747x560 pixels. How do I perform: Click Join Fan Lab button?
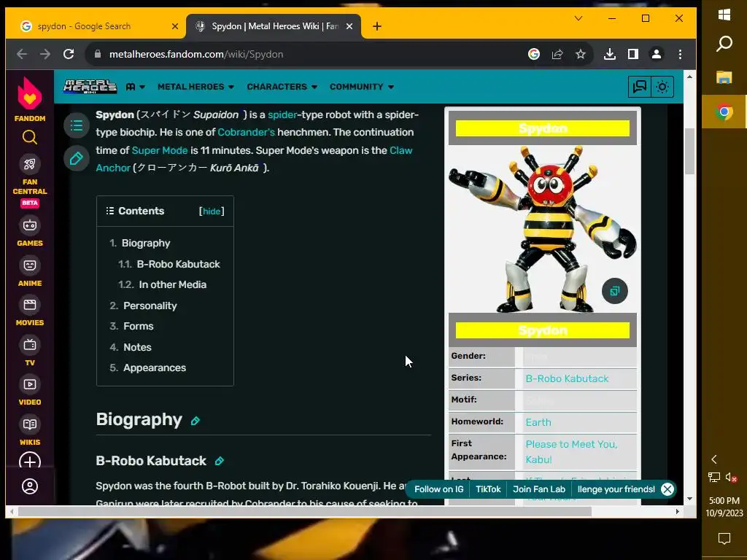click(x=539, y=489)
